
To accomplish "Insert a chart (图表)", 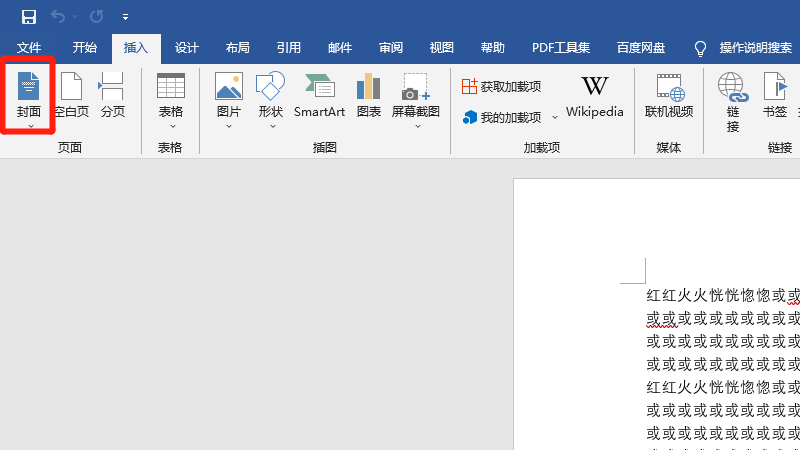I will point(369,96).
